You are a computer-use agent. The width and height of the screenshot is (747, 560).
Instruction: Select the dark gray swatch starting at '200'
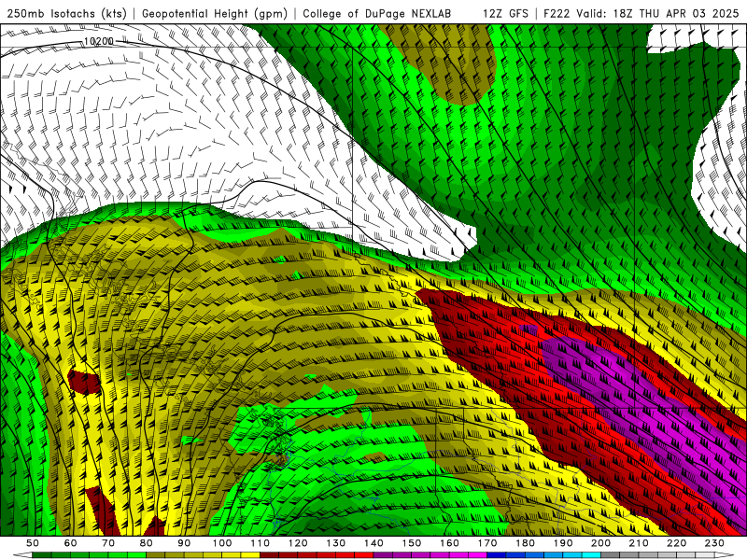(611, 555)
